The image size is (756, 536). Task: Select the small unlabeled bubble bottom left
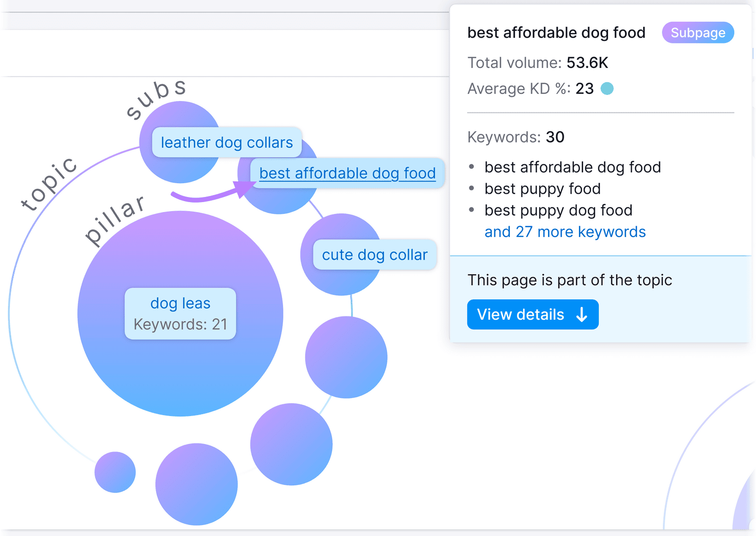(x=115, y=472)
